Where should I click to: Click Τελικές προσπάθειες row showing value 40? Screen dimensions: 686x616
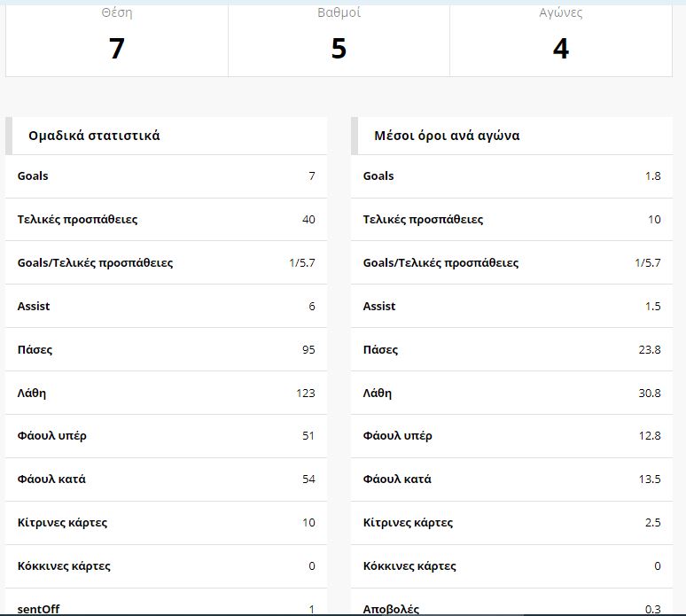(x=166, y=220)
